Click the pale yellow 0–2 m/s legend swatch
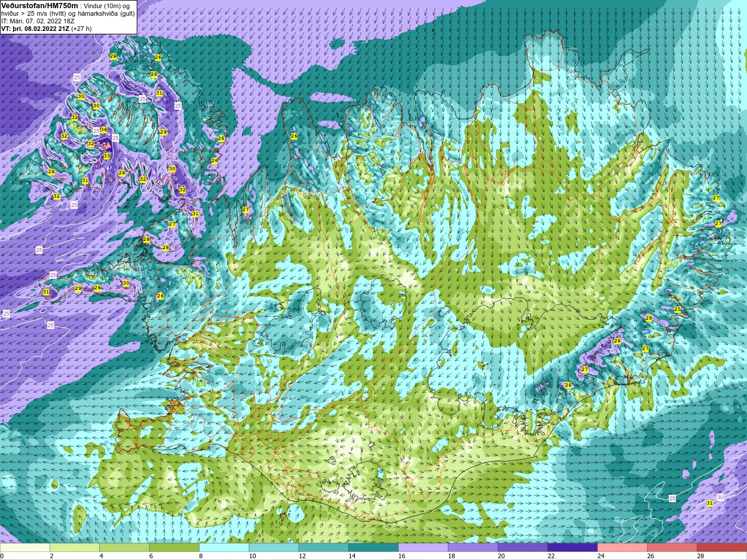This screenshot has width=747, height=560. tap(25, 548)
